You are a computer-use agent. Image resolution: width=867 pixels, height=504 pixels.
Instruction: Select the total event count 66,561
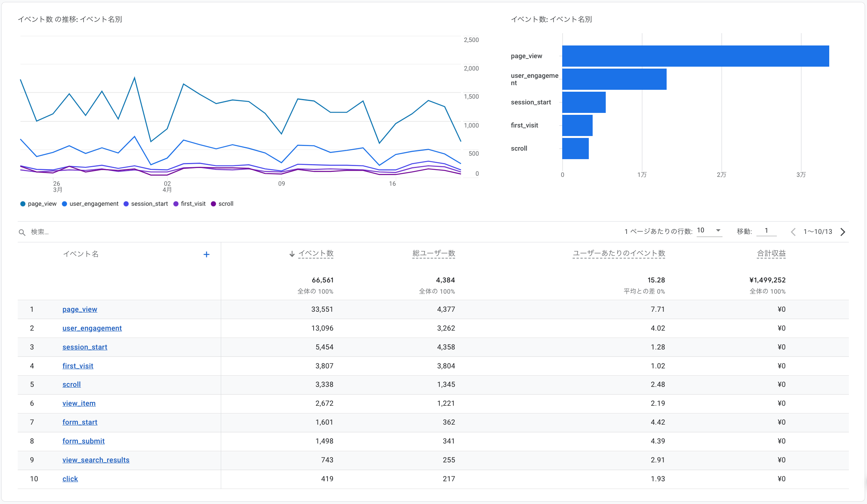click(x=323, y=280)
